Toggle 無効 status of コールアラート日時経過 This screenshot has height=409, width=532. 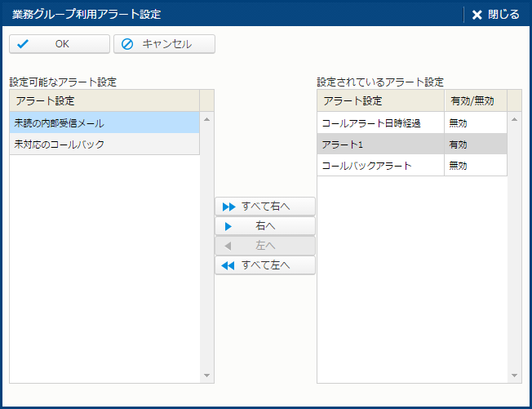pos(475,123)
